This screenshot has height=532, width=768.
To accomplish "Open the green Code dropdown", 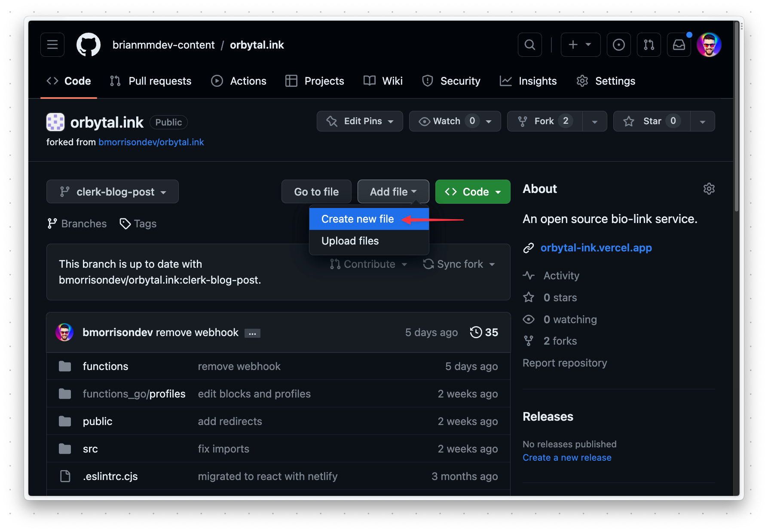I will [472, 192].
